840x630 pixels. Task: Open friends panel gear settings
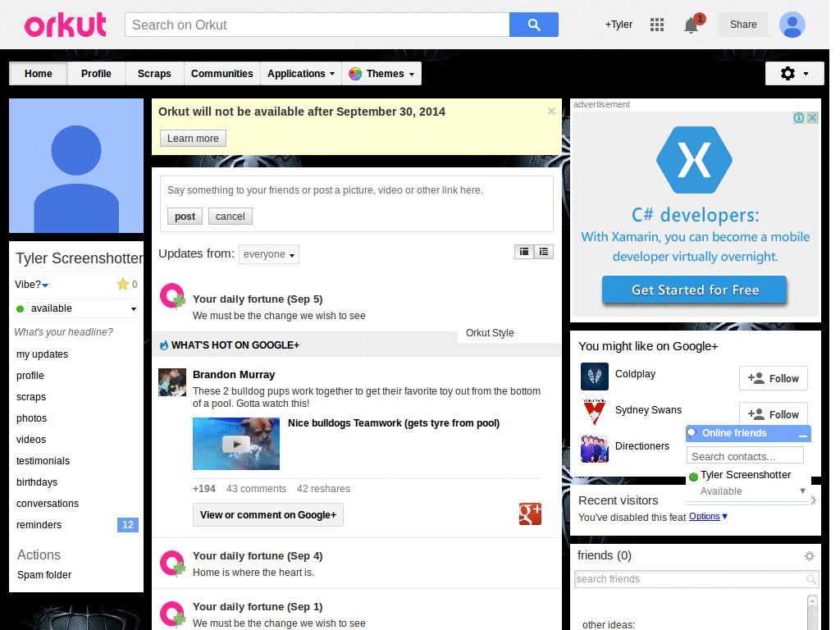click(810, 556)
